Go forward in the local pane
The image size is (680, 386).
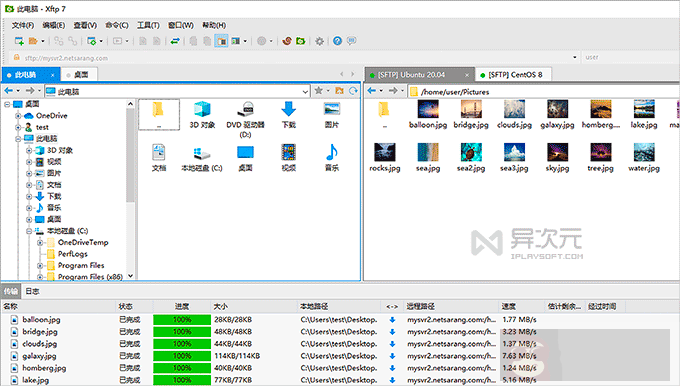click(x=29, y=91)
